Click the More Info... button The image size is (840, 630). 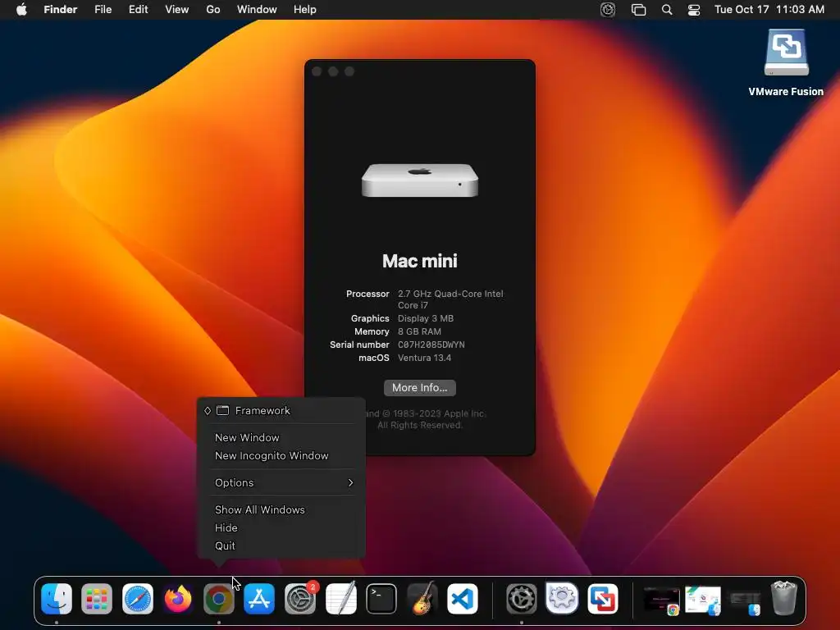pyautogui.click(x=420, y=388)
